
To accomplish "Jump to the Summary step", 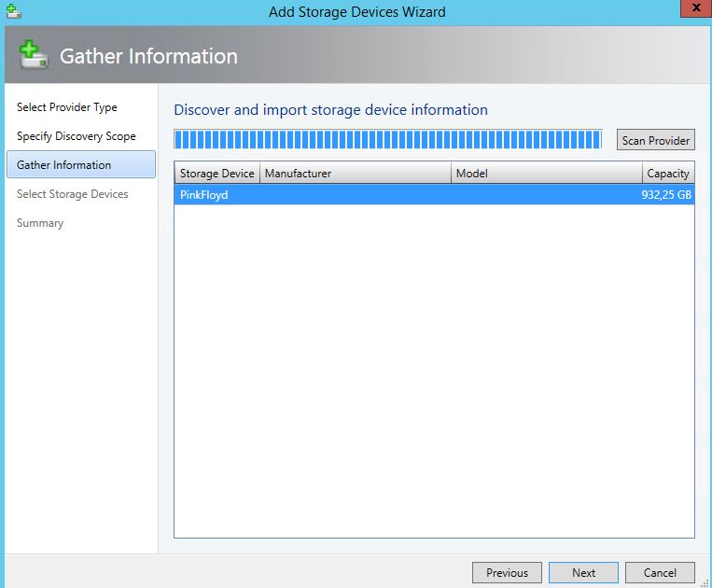I will pyautogui.click(x=40, y=223).
